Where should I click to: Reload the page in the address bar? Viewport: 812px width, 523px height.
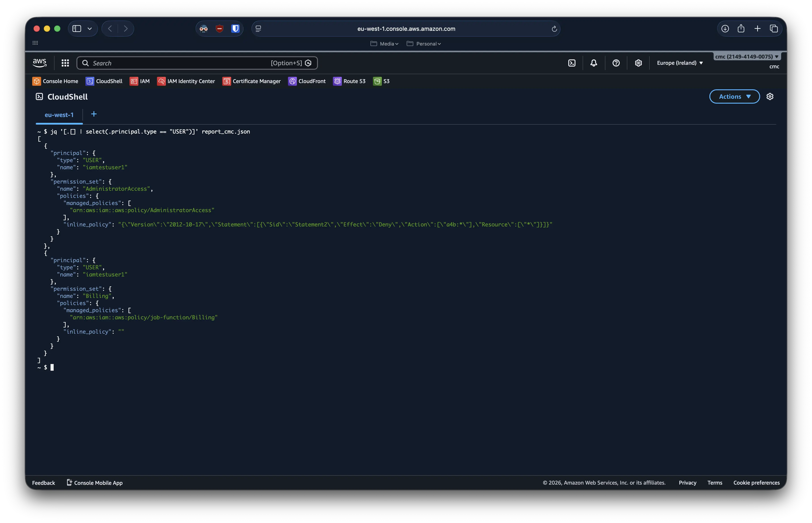(554, 29)
